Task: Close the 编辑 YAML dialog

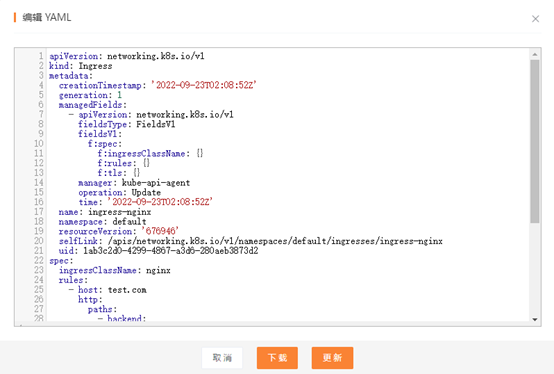Action: [x=535, y=19]
